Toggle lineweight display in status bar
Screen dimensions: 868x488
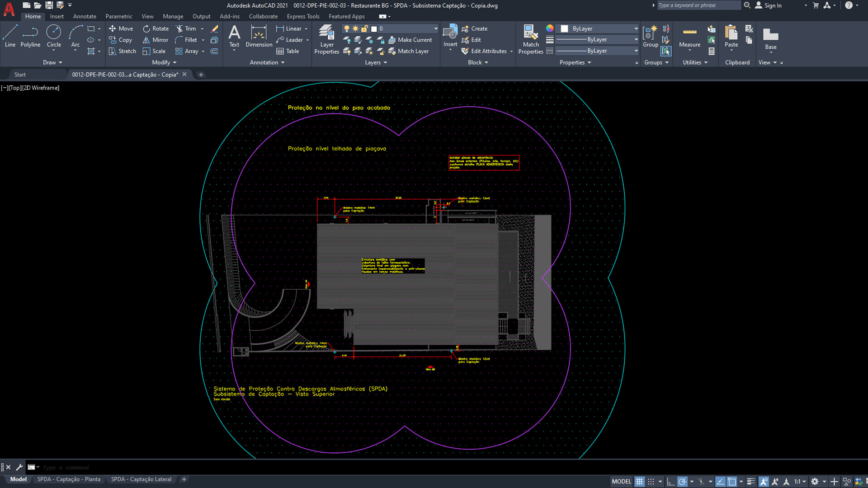point(751,482)
